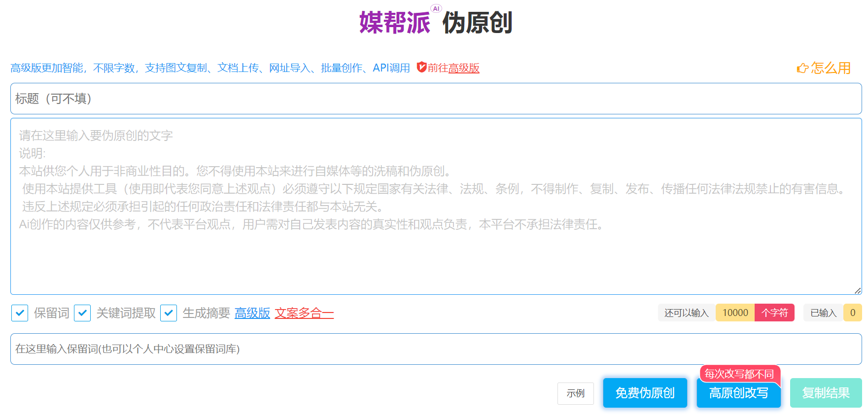Click the blue advanced features description text
Image resolution: width=868 pixels, height=419 pixels.
point(210,68)
